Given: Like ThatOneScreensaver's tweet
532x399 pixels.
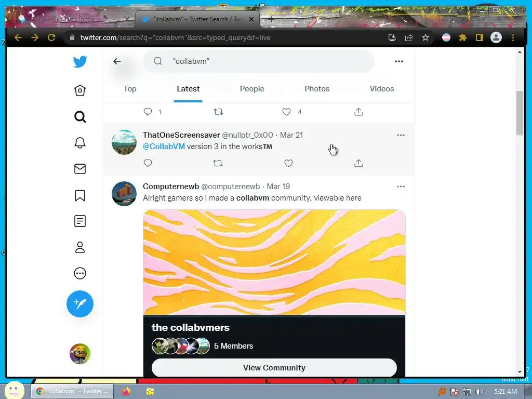Looking at the screenshot, I should click(x=288, y=163).
